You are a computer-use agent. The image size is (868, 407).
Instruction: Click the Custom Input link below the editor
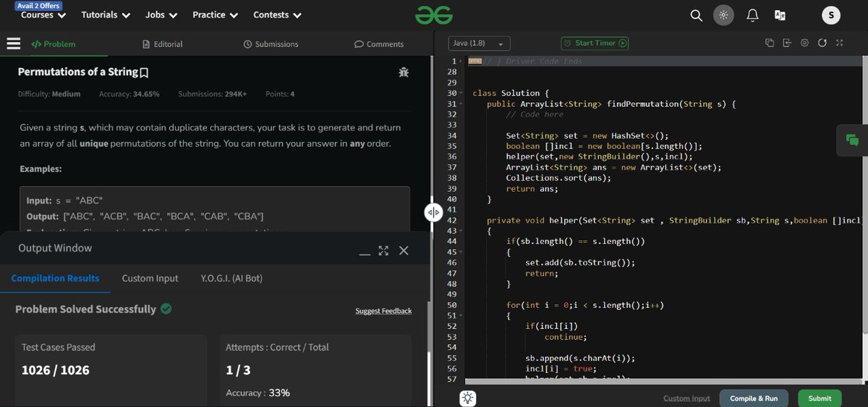click(686, 398)
